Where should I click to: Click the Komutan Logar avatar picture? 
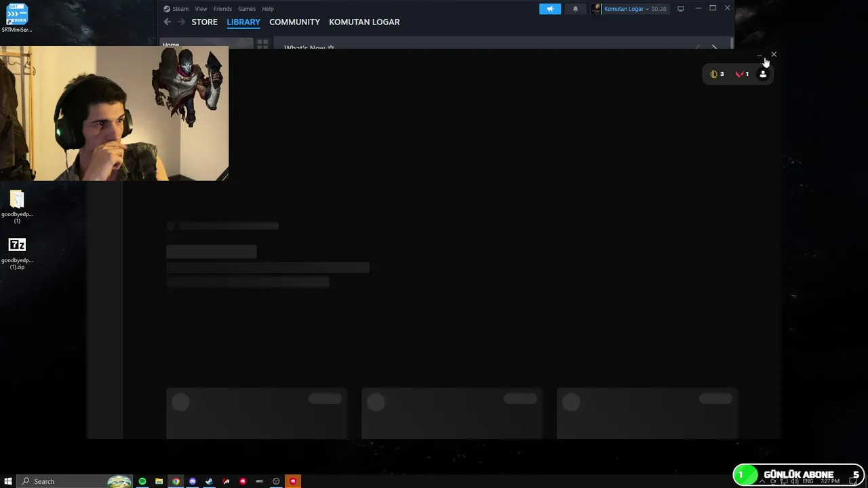pyautogui.click(x=596, y=9)
